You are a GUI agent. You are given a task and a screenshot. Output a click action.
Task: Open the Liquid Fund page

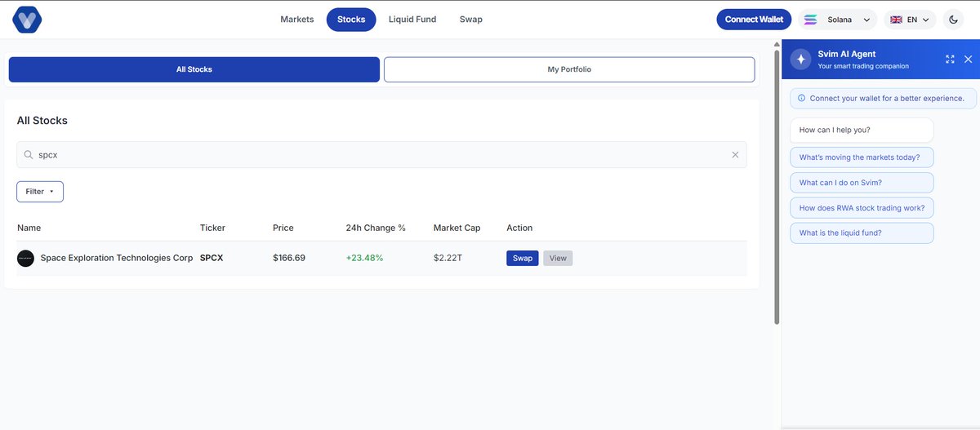click(412, 20)
